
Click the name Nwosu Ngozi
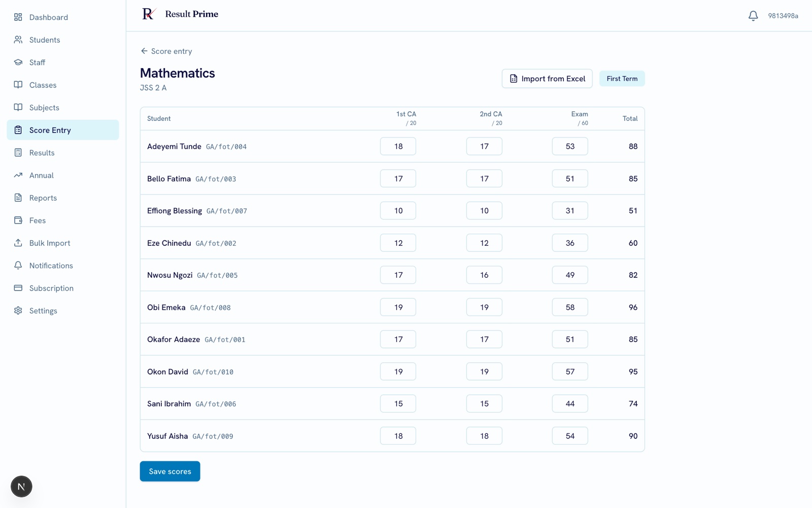coord(170,275)
